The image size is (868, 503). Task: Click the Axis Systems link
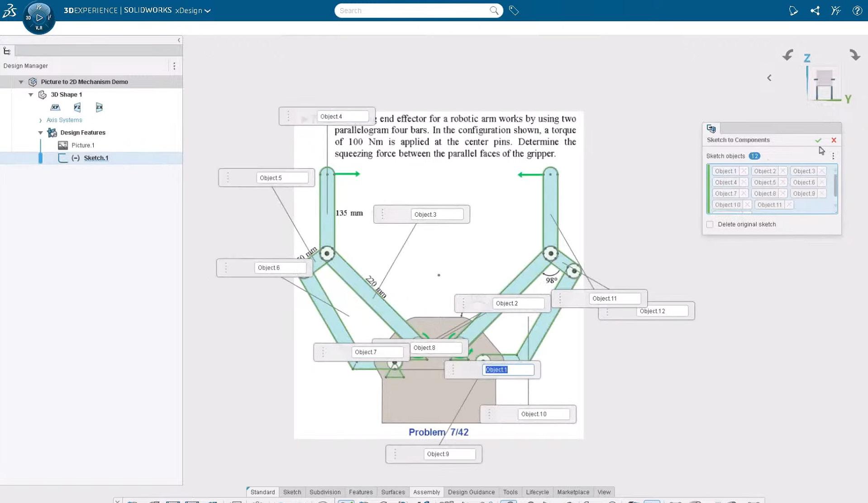[x=64, y=120]
